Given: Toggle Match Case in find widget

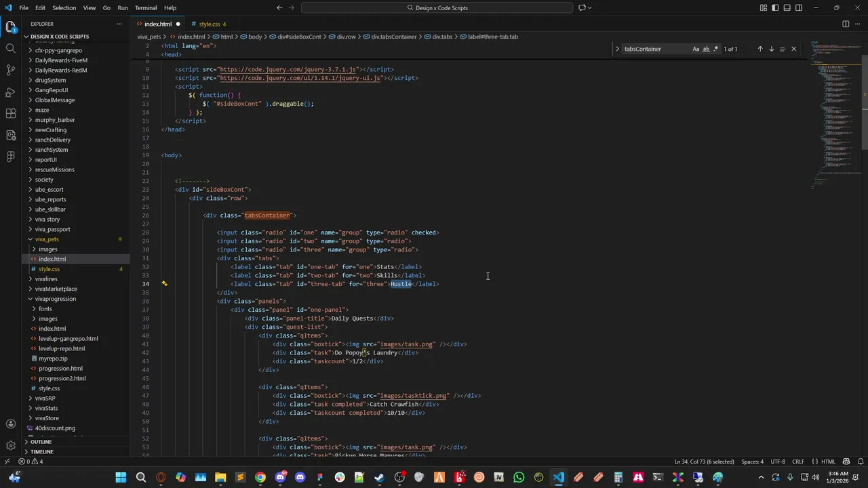Looking at the screenshot, I should pyautogui.click(x=696, y=49).
